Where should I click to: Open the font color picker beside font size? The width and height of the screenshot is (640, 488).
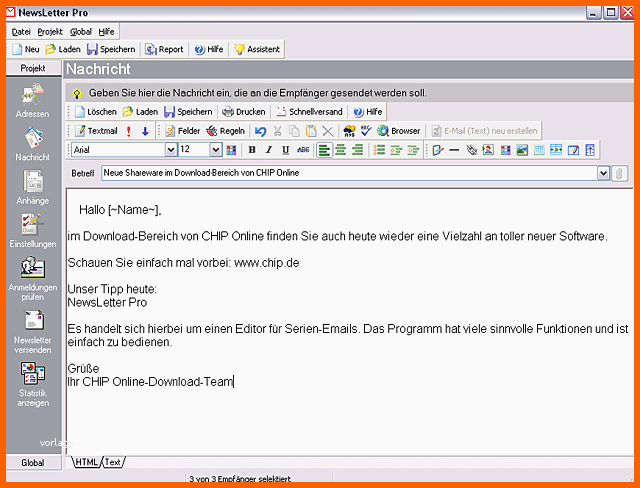click(231, 150)
